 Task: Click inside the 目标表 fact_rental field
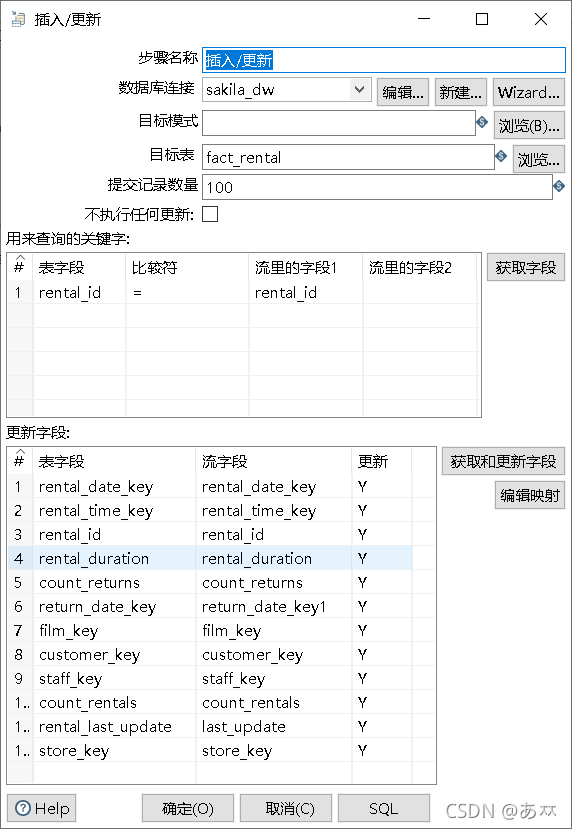point(348,158)
